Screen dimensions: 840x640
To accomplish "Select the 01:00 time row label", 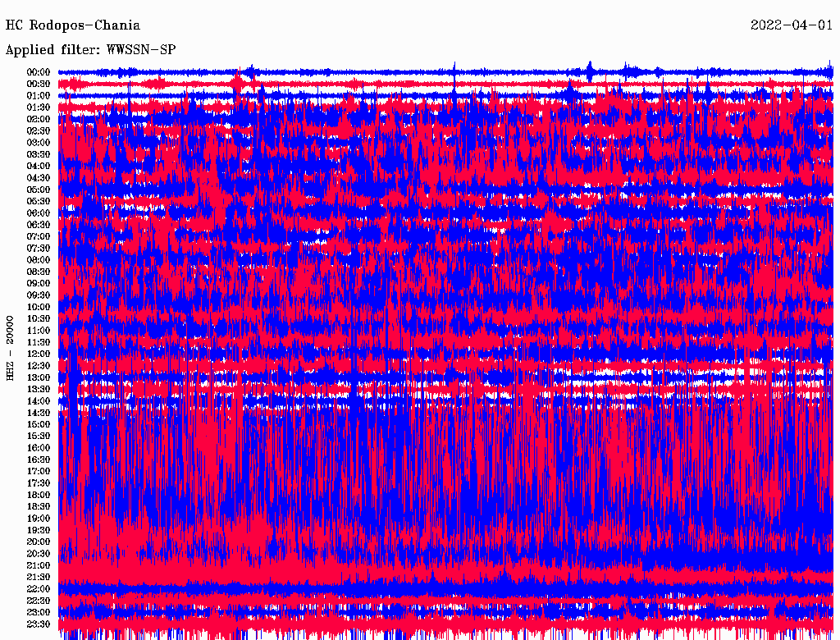I will click(x=39, y=96).
